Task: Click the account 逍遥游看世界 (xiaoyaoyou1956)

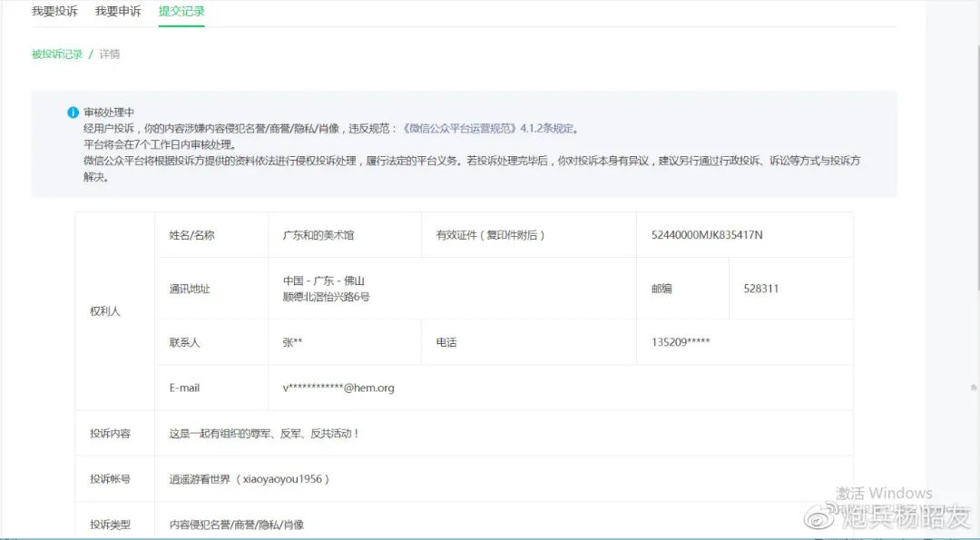Action: 250,479
